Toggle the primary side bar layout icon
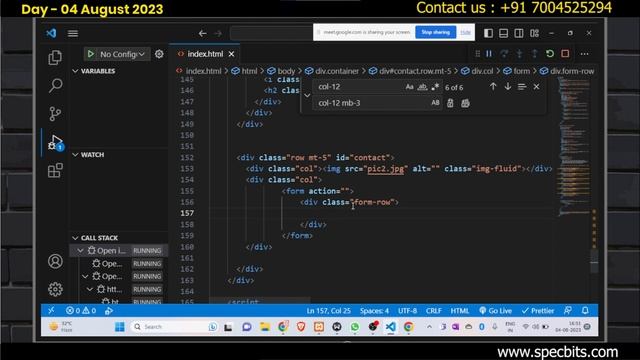This screenshot has width=640, height=360. [488, 33]
